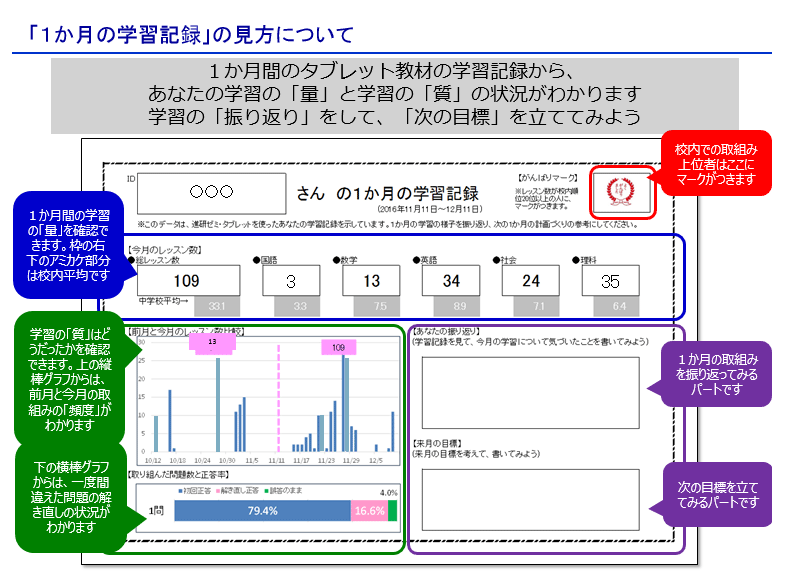
Task: Click the red callout about 上位者 mark
Action: [x=714, y=162]
